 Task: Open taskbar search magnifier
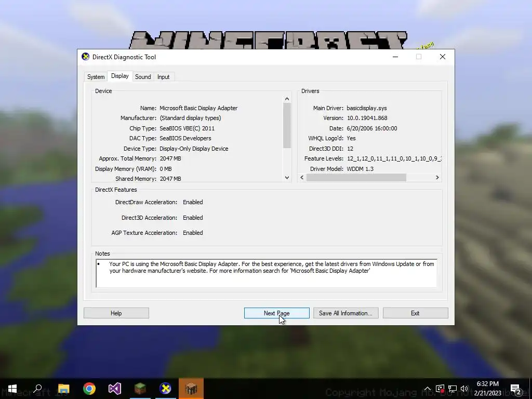click(37, 389)
